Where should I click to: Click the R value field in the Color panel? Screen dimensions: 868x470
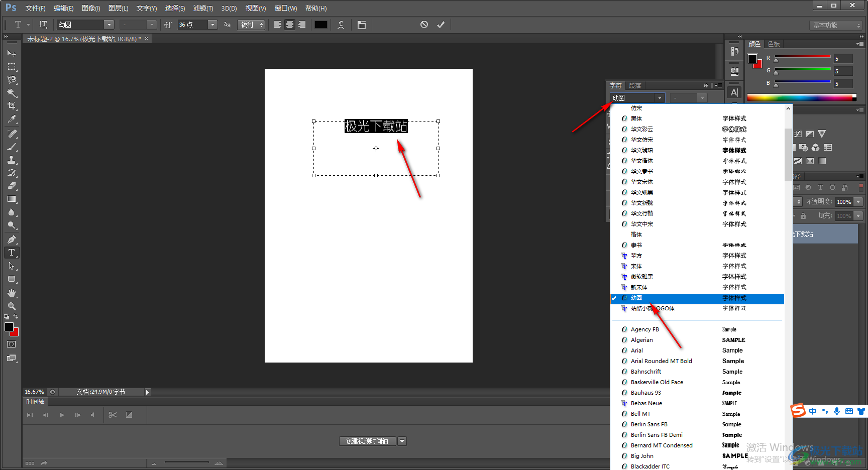coord(843,59)
